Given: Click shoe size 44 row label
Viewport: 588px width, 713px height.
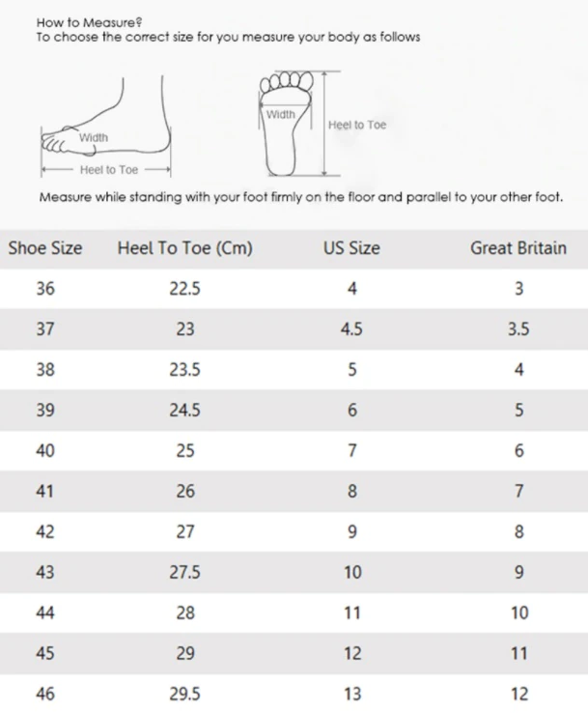Looking at the screenshot, I should click(45, 613).
